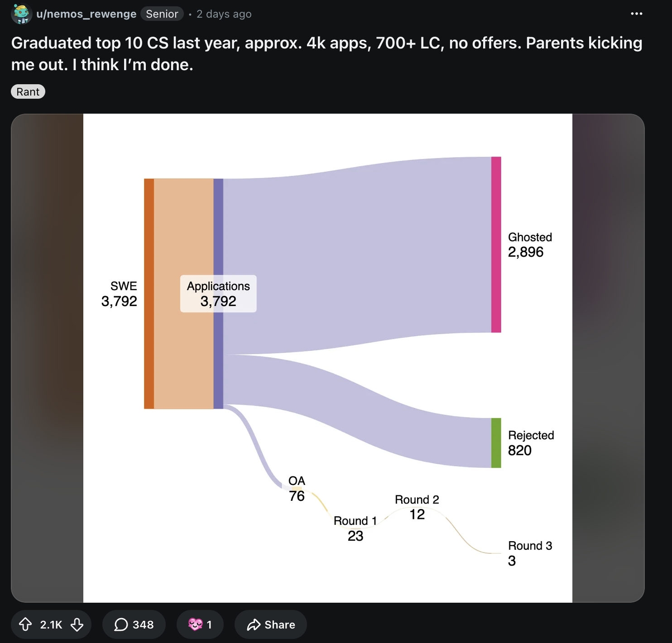Downvote the post

point(77,624)
